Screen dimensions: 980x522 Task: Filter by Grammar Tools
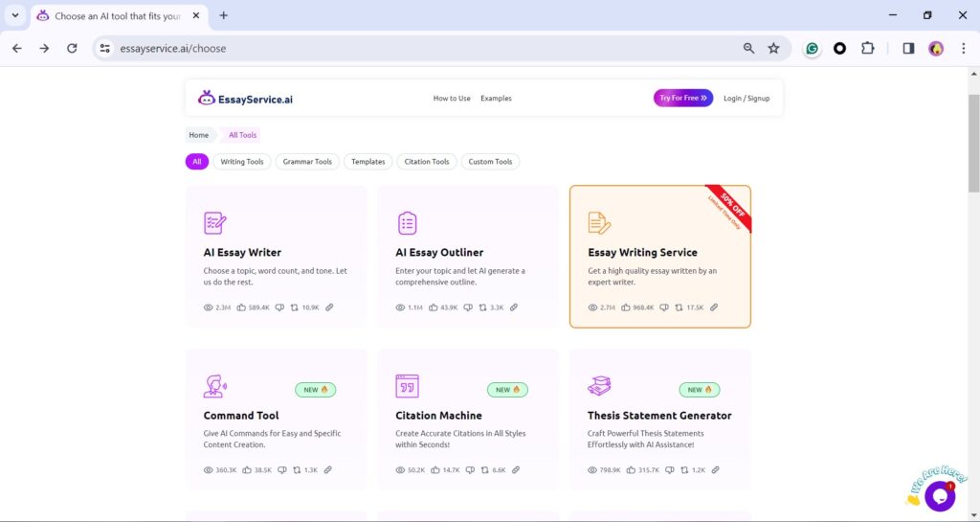point(307,161)
